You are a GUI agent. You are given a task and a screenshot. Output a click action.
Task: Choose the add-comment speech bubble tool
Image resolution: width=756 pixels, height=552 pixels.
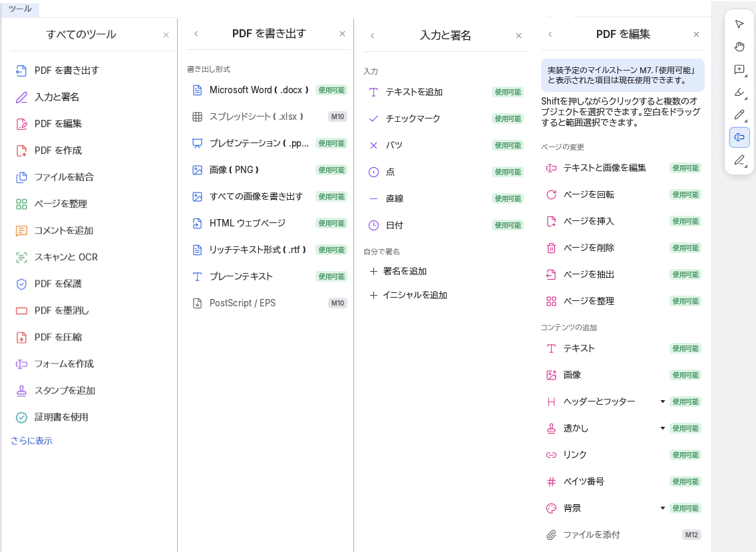pyautogui.click(x=739, y=69)
